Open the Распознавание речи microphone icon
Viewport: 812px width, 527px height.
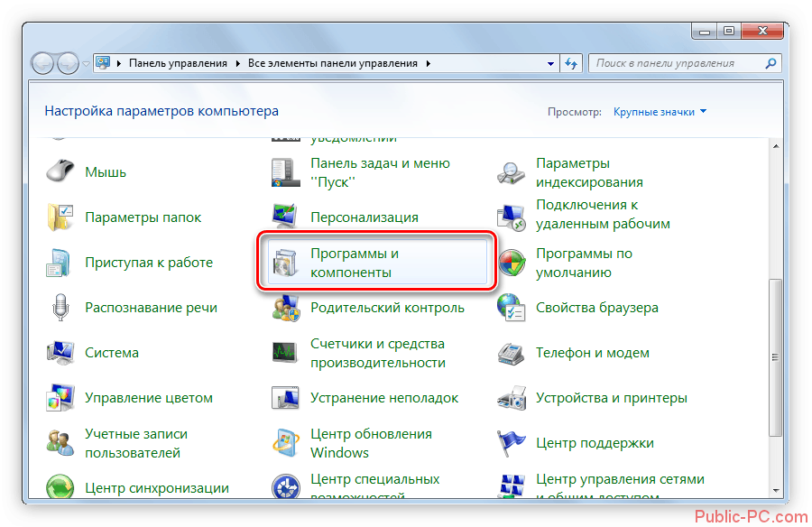click(x=60, y=308)
